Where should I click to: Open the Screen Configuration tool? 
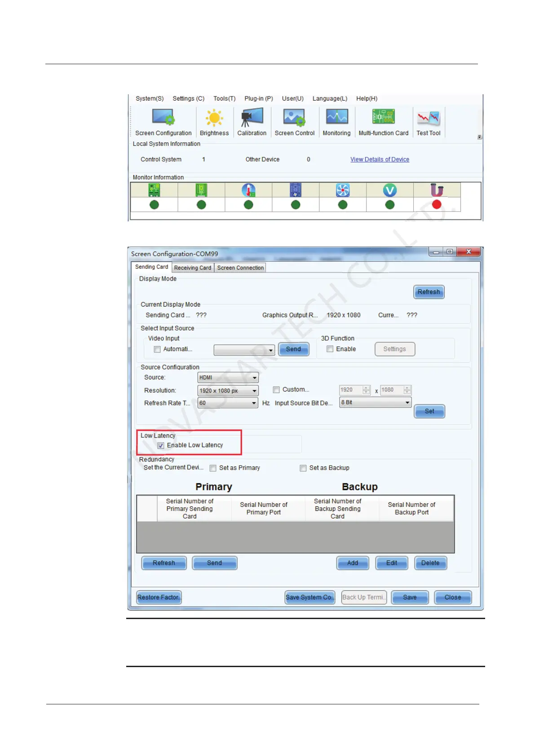[x=163, y=122]
